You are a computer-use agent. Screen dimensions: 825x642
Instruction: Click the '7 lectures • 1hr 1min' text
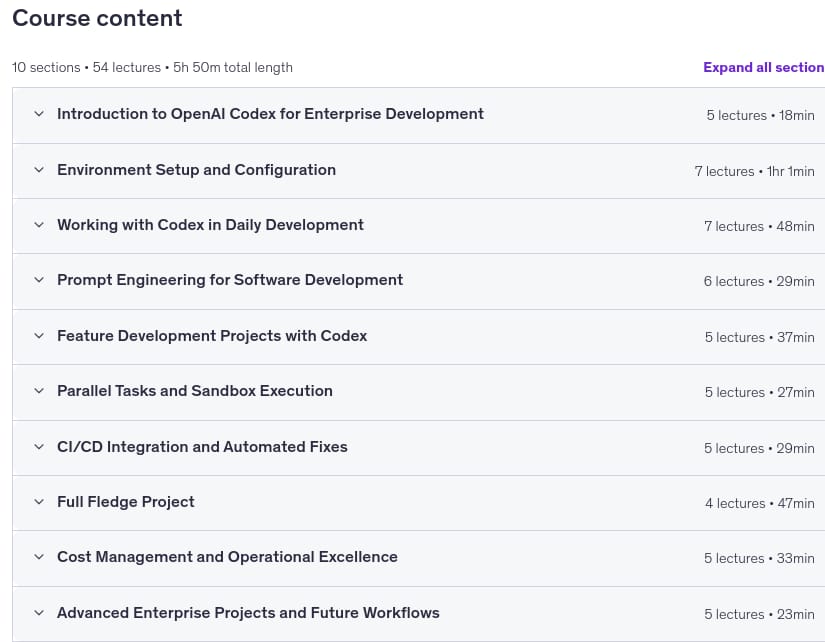pos(754,171)
